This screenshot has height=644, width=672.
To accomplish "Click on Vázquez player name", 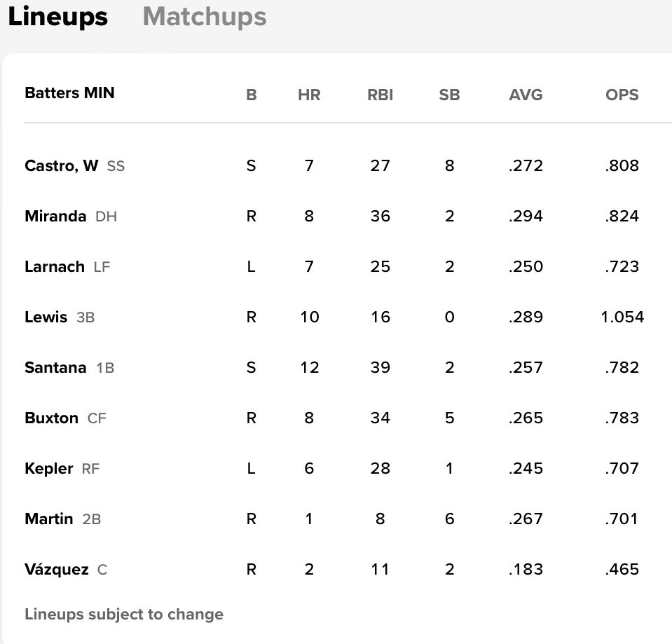I will (x=57, y=570).
